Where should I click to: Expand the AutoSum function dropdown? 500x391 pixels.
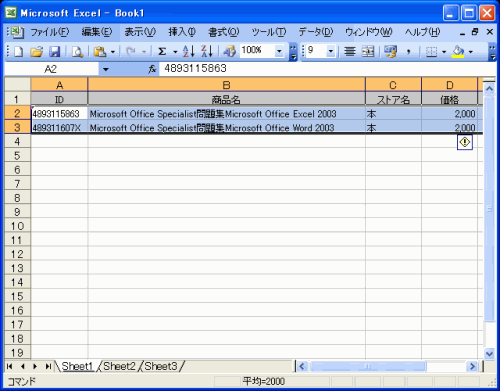pyautogui.click(x=175, y=52)
